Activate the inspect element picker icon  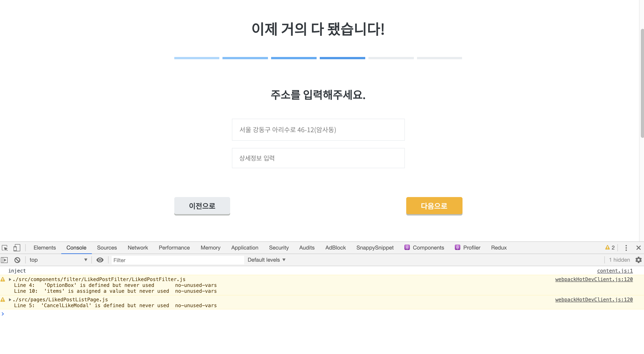tap(5, 248)
